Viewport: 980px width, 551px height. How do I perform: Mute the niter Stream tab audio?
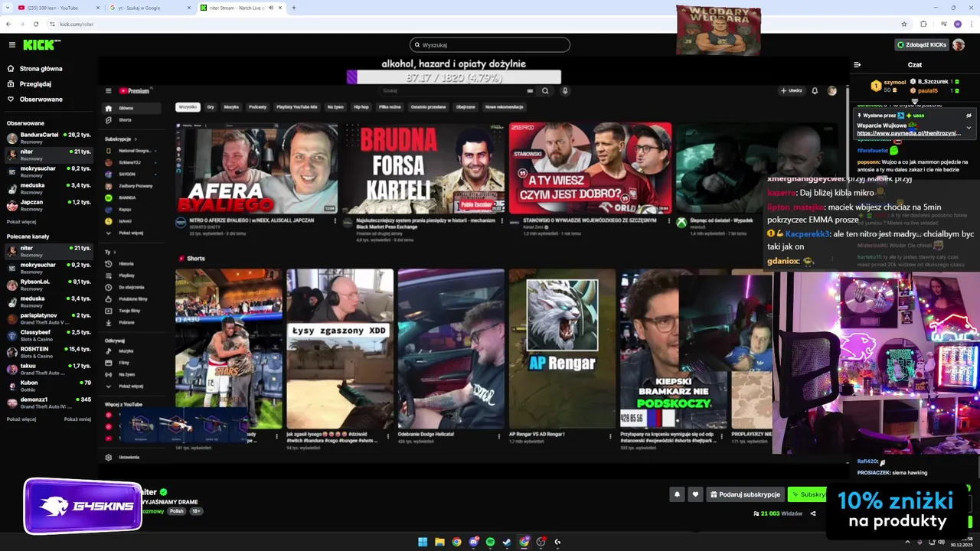pos(271,8)
